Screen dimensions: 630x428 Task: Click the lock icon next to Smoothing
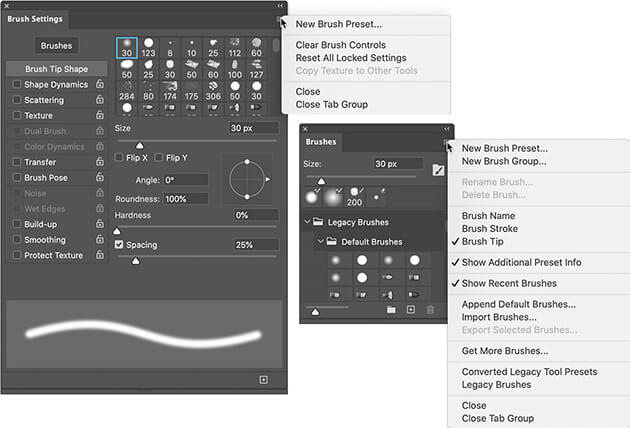coord(100,240)
